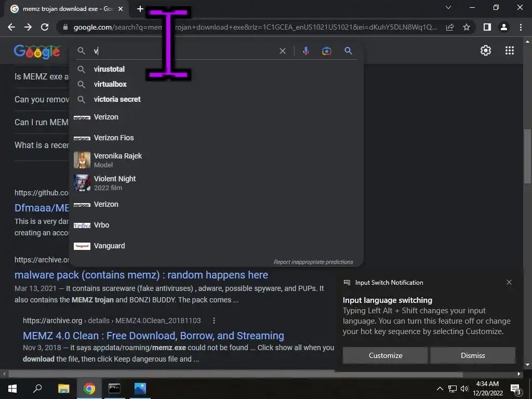This screenshot has height=399, width=532.
Task: Close Input Switch Notification popup
Action: [509, 282]
